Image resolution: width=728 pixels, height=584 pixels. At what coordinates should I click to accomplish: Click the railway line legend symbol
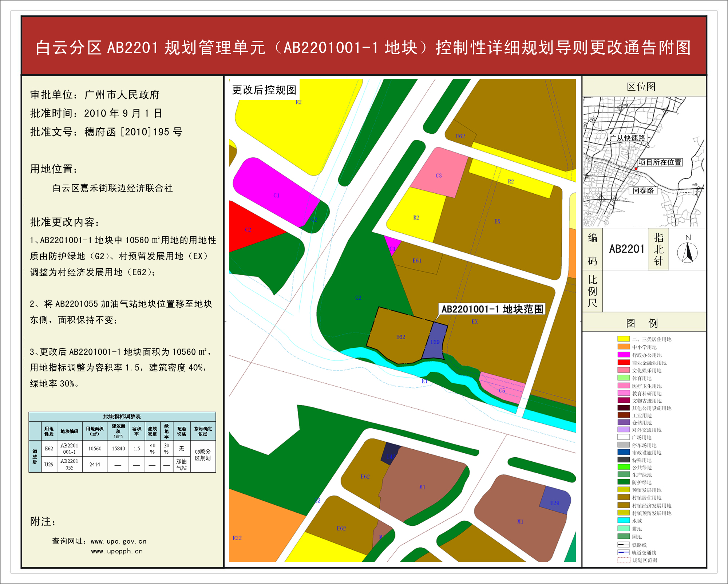[624, 545]
